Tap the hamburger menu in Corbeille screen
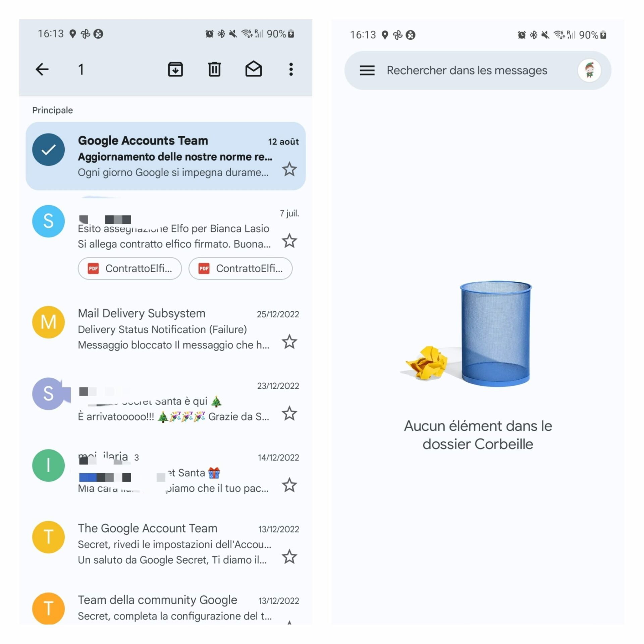The width and height of the screenshot is (644, 644). tap(366, 71)
